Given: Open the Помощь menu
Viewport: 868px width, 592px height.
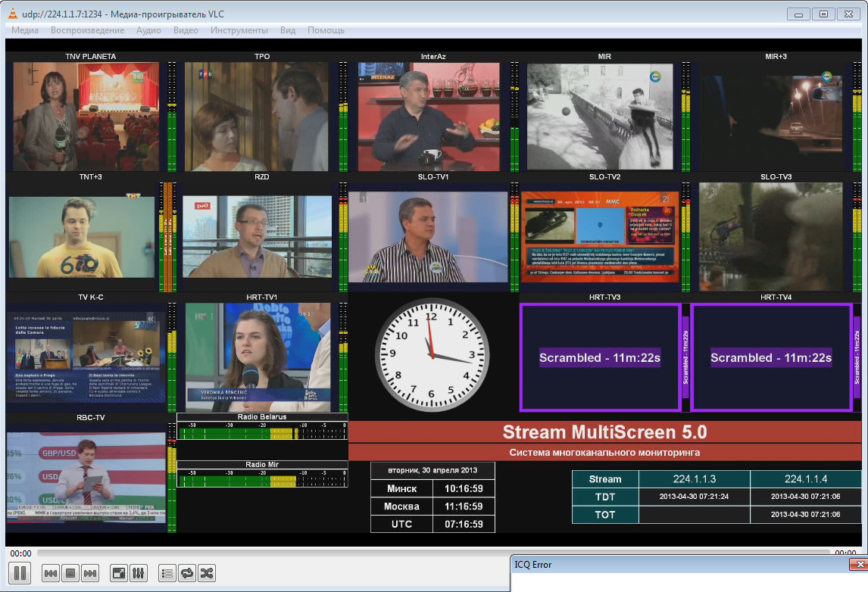Looking at the screenshot, I should pyautogui.click(x=326, y=30).
